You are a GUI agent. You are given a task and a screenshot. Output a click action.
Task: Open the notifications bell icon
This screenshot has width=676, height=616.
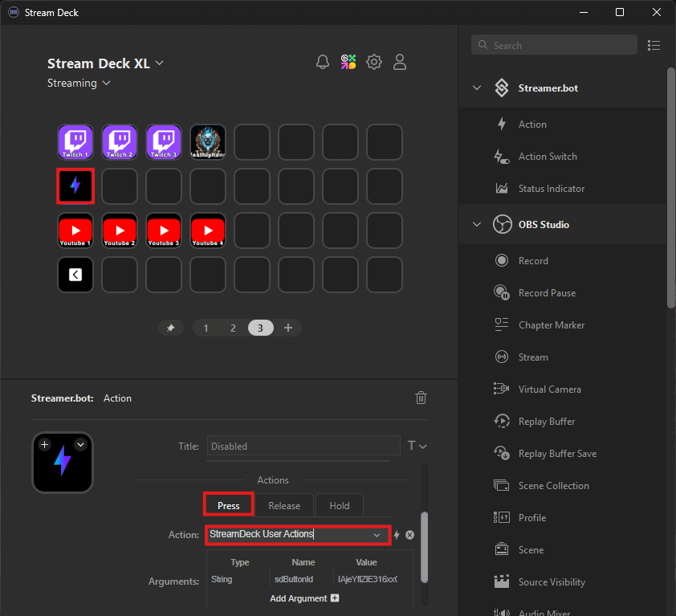click(x=323, y=63)
